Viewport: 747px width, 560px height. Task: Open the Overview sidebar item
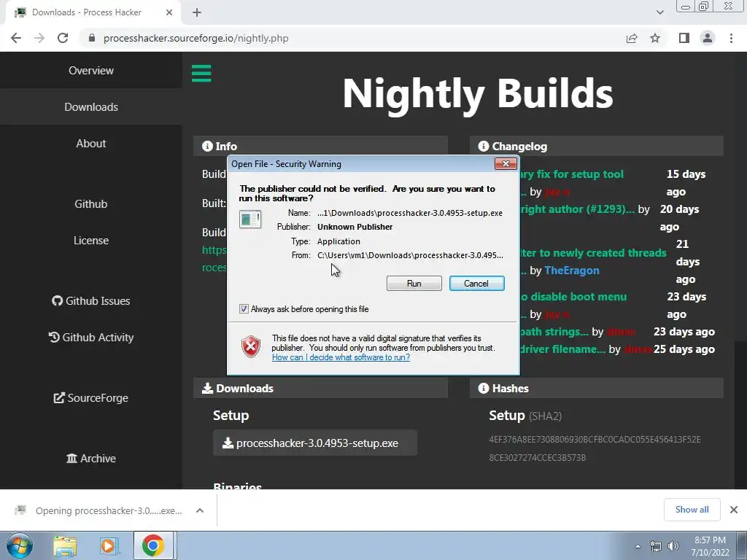91,71
